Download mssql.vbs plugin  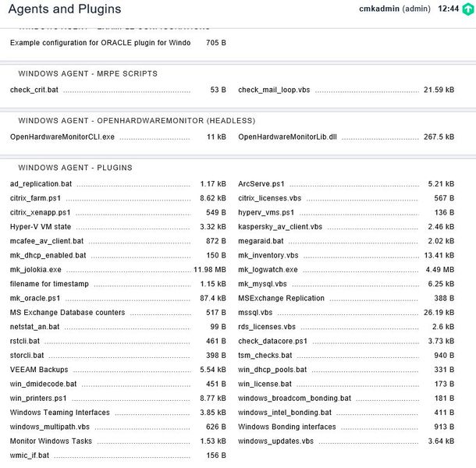255,312
